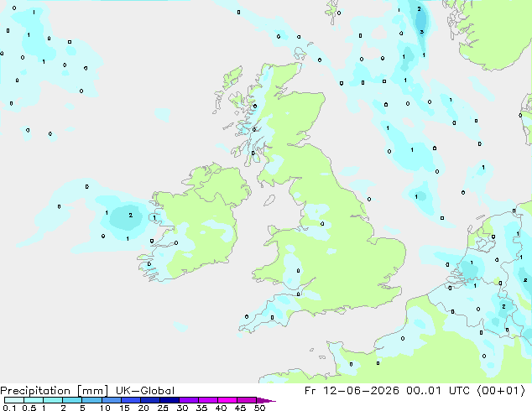Click the legend swatch between 45 and 50
Image resolution: width=532 pixels, height=411 pixels.
247,400
